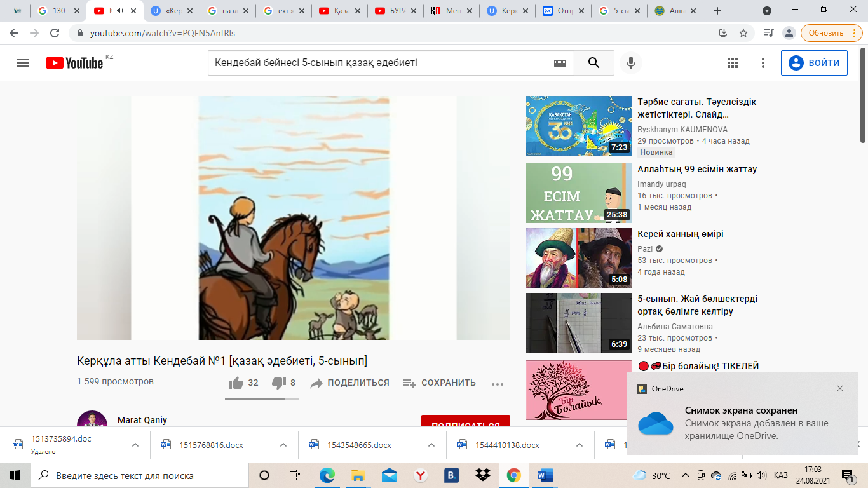Open a new browser tab
The height and width of the screenshot is (488, 868).
717,11
